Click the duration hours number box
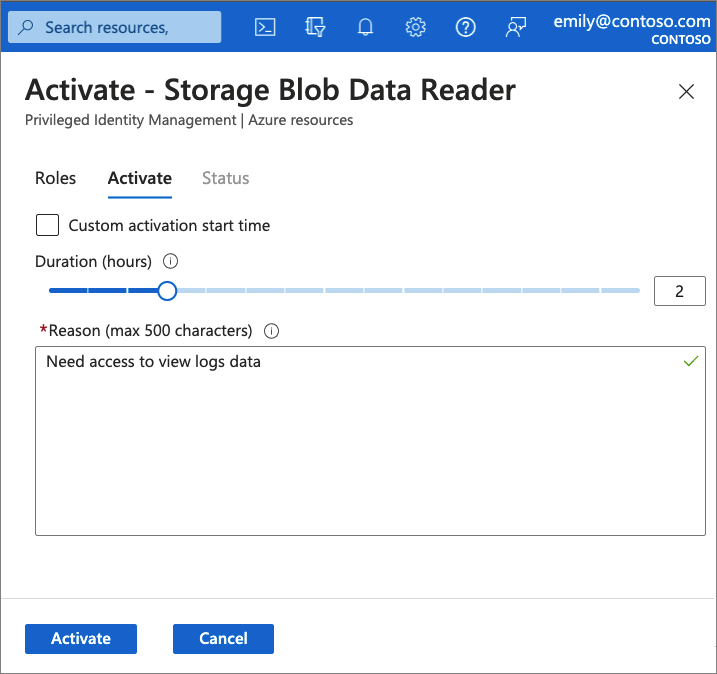This screenshot has height=674, width=717. [x=679, y=291]
